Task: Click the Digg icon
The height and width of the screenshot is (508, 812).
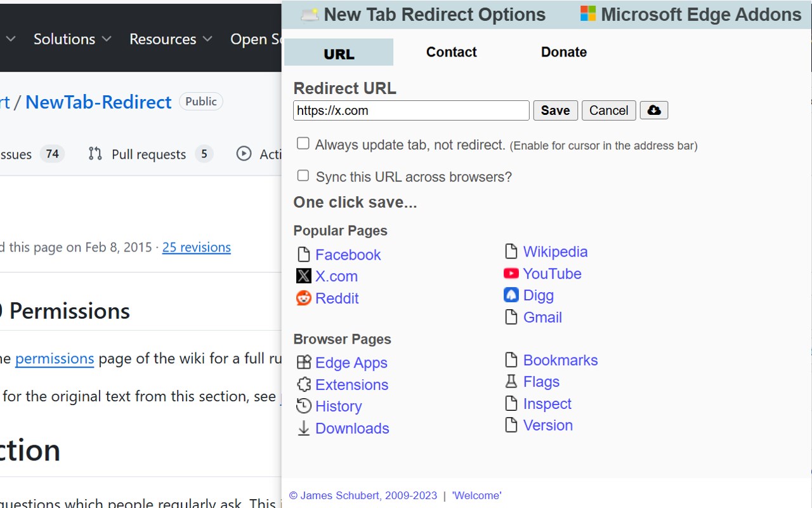Action: point(511,295)
